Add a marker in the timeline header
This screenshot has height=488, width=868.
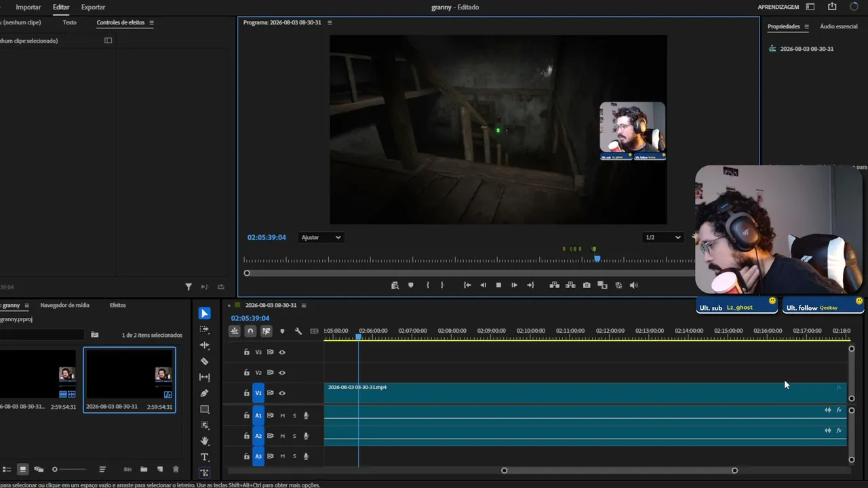[x=282, y=331]
